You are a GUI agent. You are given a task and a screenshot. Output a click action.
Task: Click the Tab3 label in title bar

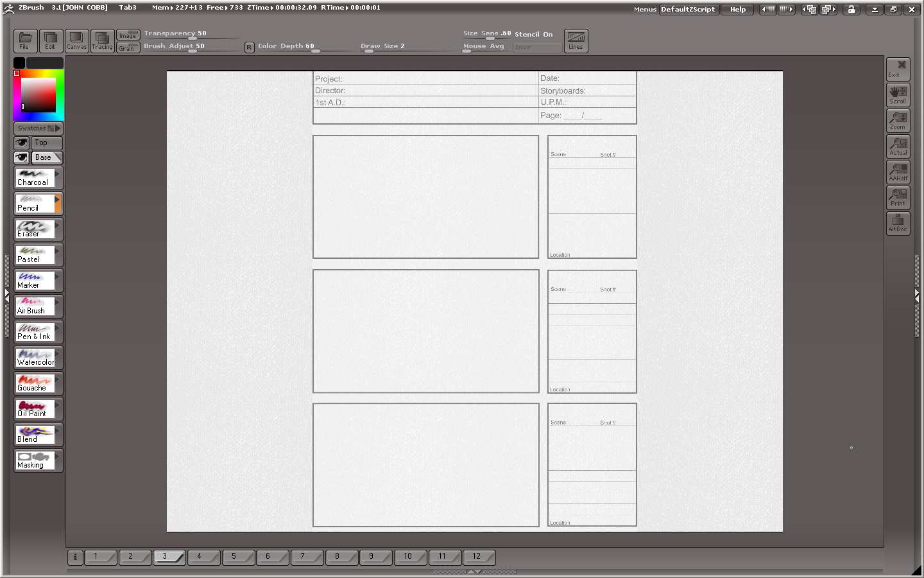click(128, 8)
